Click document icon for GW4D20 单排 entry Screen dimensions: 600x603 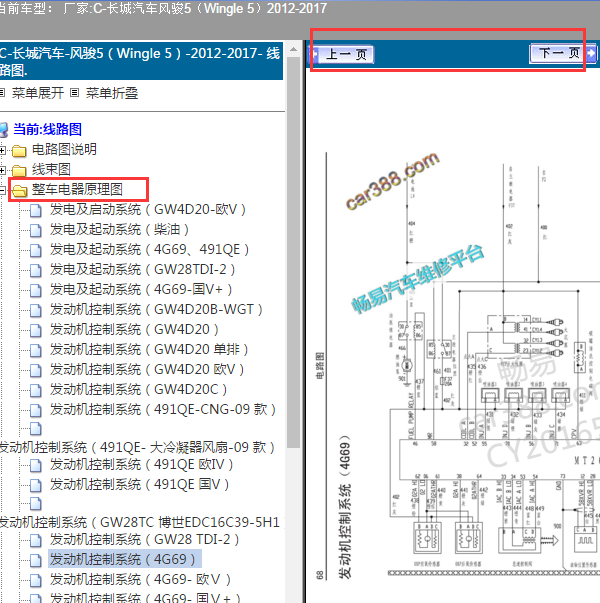click(35, 350)
